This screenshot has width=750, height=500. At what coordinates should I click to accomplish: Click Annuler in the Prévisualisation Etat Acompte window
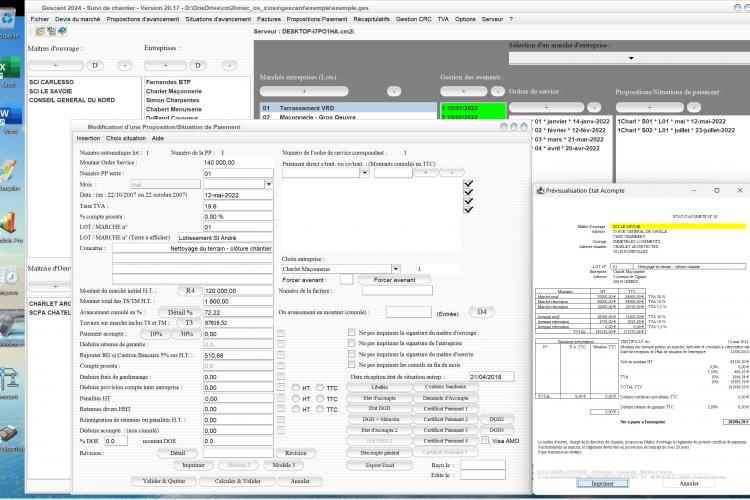(689, 483)
